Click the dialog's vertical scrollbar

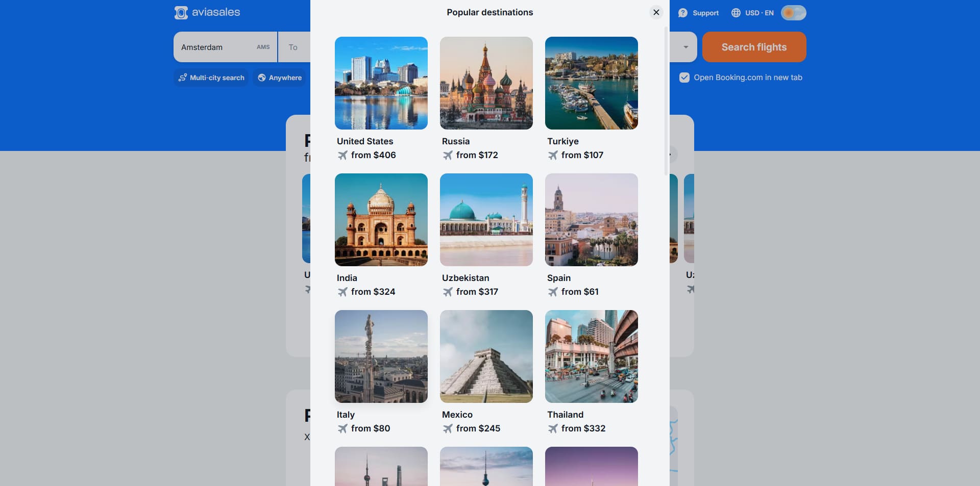tap(666, 100)
